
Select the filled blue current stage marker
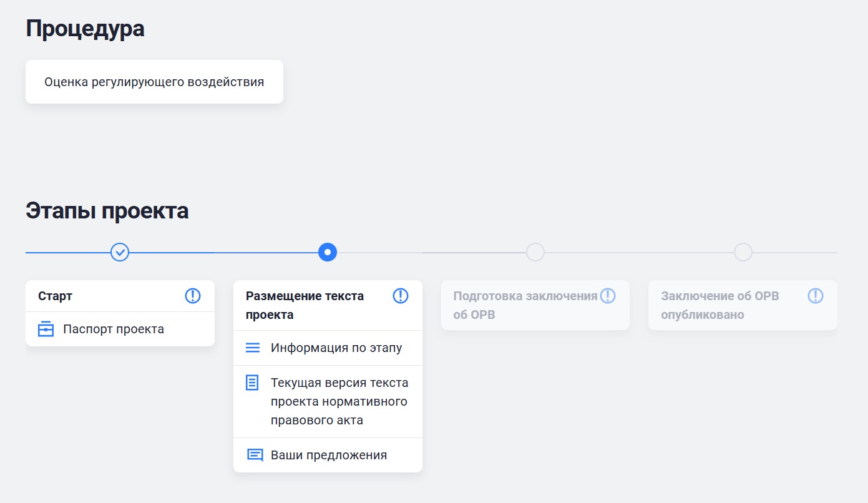[328, 252]
